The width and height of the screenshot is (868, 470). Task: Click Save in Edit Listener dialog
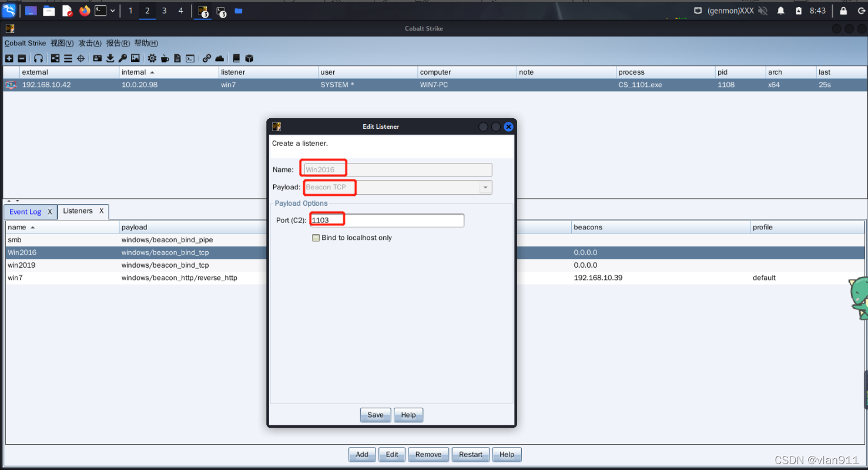click(376, 415)
